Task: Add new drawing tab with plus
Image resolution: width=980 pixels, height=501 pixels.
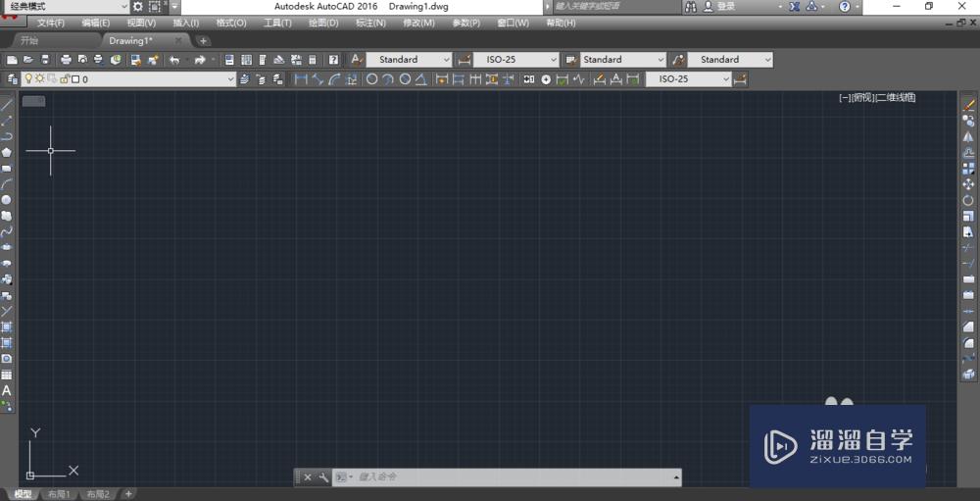Action: click(203, 40)
